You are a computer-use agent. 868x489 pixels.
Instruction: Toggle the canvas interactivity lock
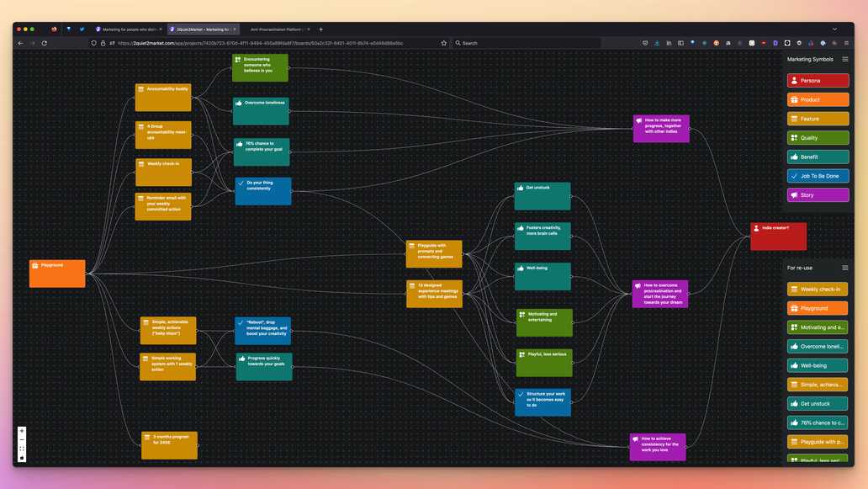click(22, 458)
